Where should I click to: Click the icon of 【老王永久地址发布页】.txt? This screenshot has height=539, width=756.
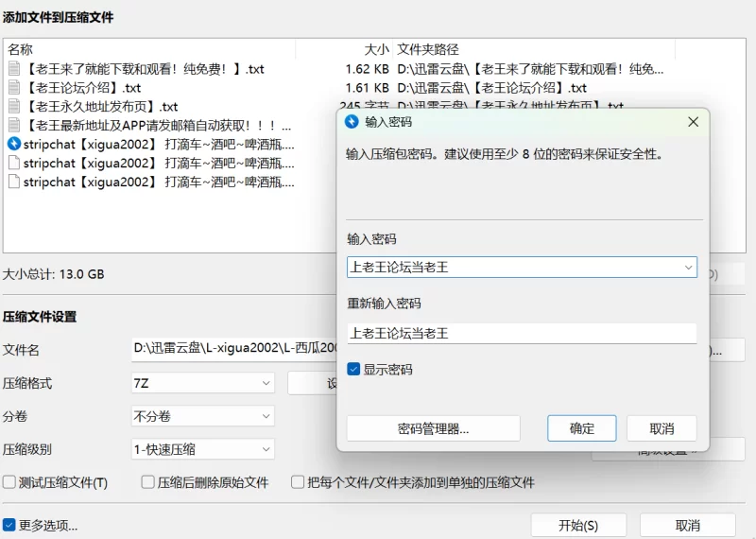tap(14, 106)
